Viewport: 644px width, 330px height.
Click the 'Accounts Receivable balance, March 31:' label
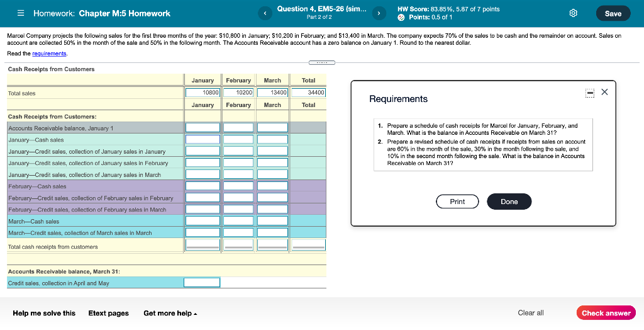click(64, 271)
